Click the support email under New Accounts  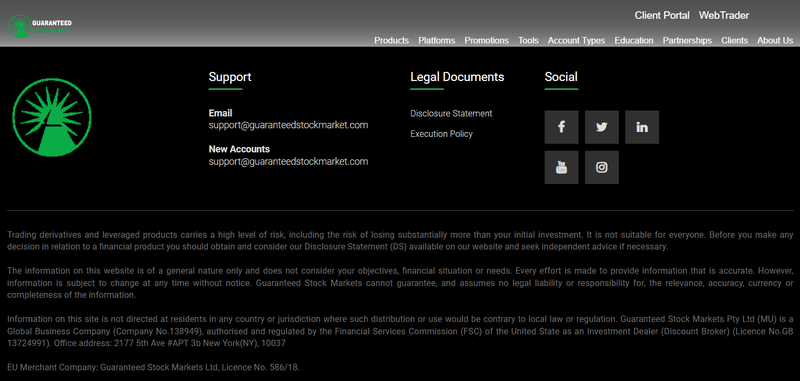tap(288, 161)
